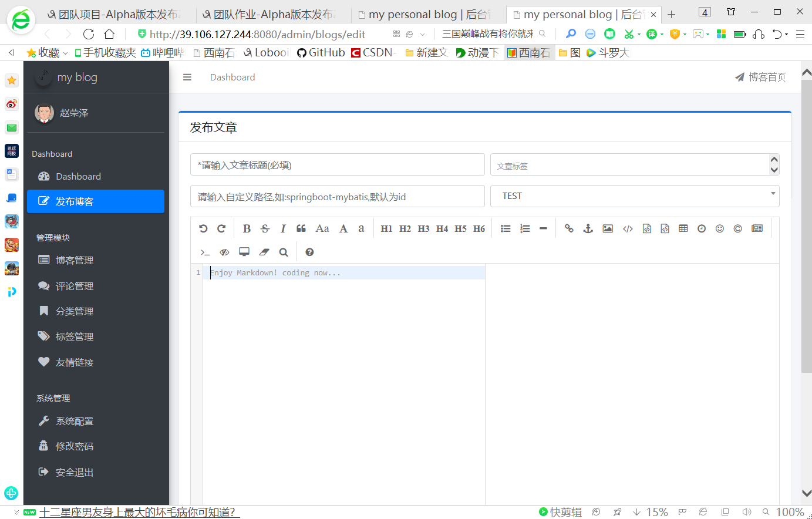Apply bold formatting in the Markdown editor
Screen dimensions: 812x519
tap(247, 228)
